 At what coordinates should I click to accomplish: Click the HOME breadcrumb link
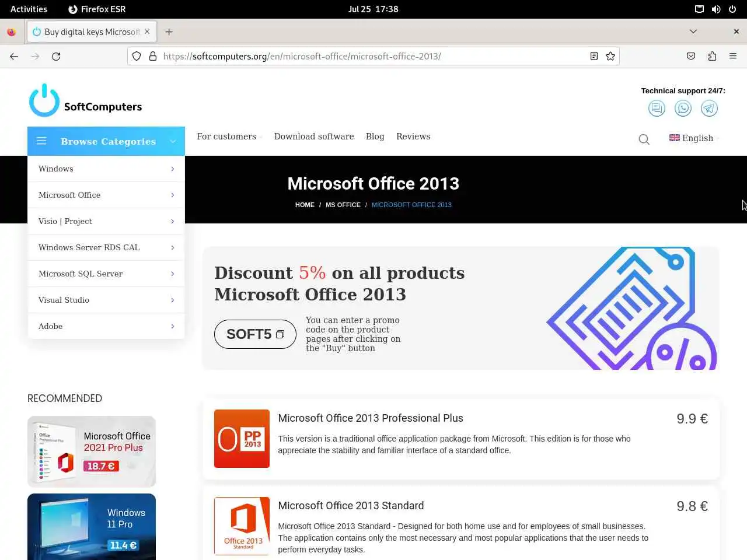point(305,205)
